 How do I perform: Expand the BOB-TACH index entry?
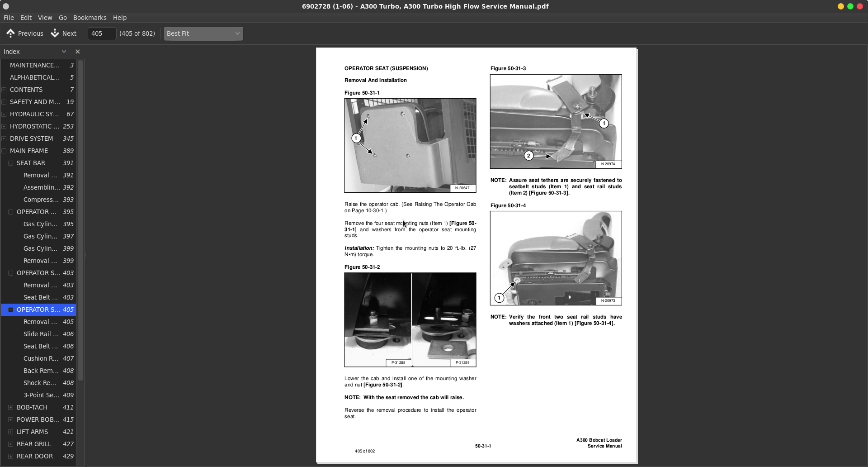click(x=11, y=408)
